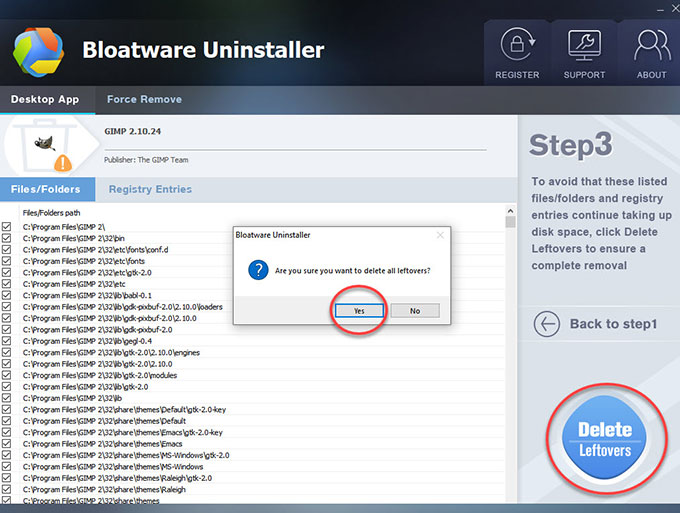The image size is (680, 513).
Task: Select row ending share\themes\Emacs
Action: click(252, 444)
